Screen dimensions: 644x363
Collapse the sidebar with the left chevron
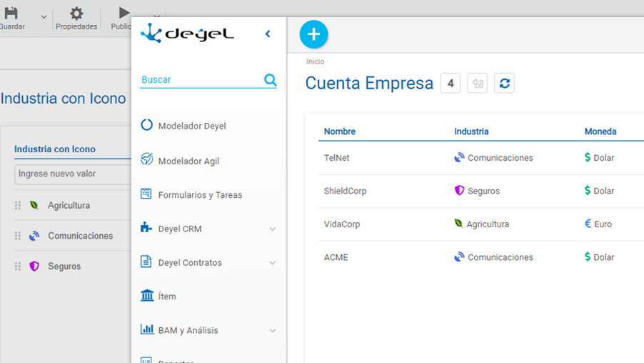[x=268, y=34]
